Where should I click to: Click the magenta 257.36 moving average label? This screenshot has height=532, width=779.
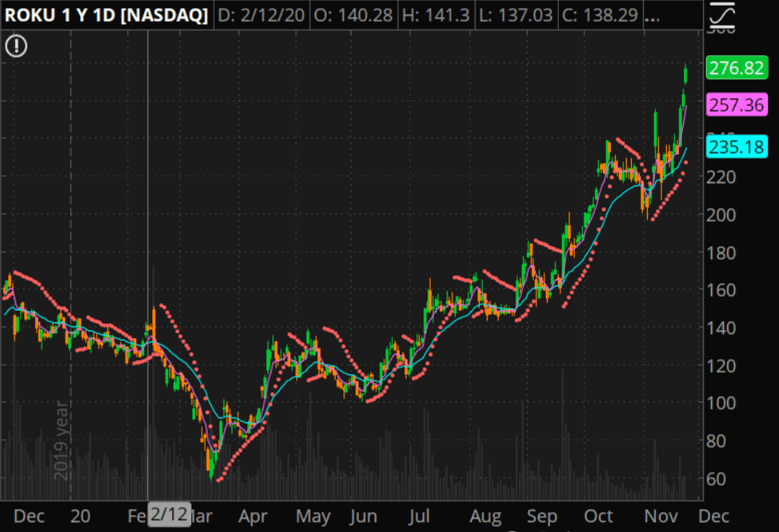pyautogui.click(x=737, y=105)
